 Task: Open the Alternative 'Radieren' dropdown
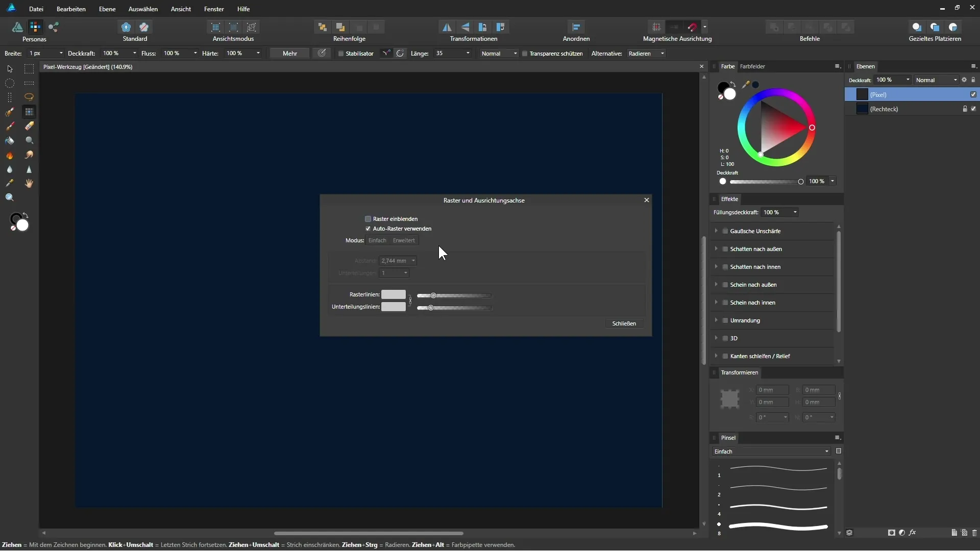coord(646,54)
